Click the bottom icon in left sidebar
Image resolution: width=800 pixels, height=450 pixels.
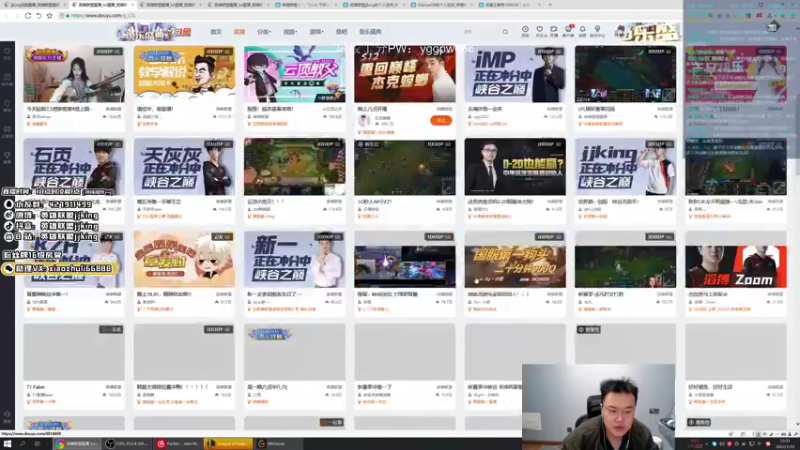[x=7, y=417]
